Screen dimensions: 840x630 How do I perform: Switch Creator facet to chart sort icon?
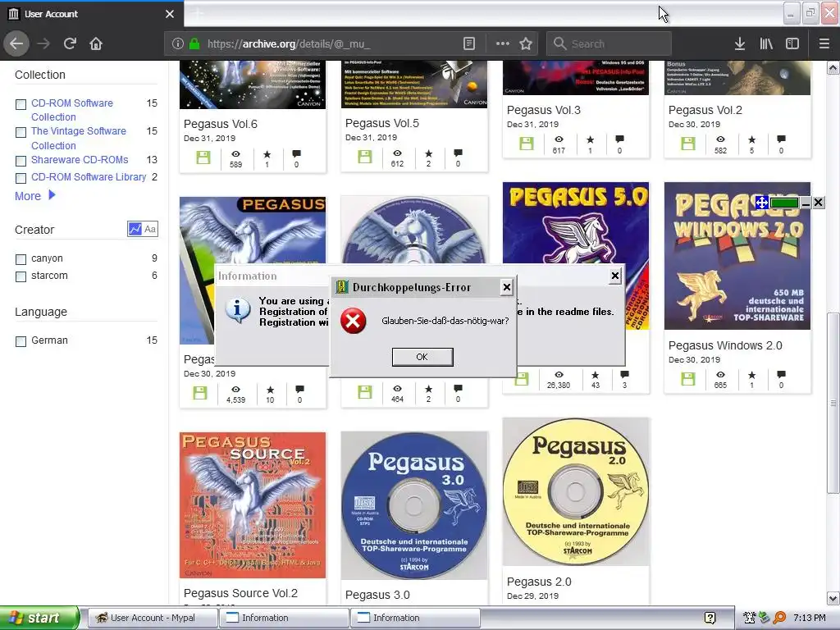[135, 230]
